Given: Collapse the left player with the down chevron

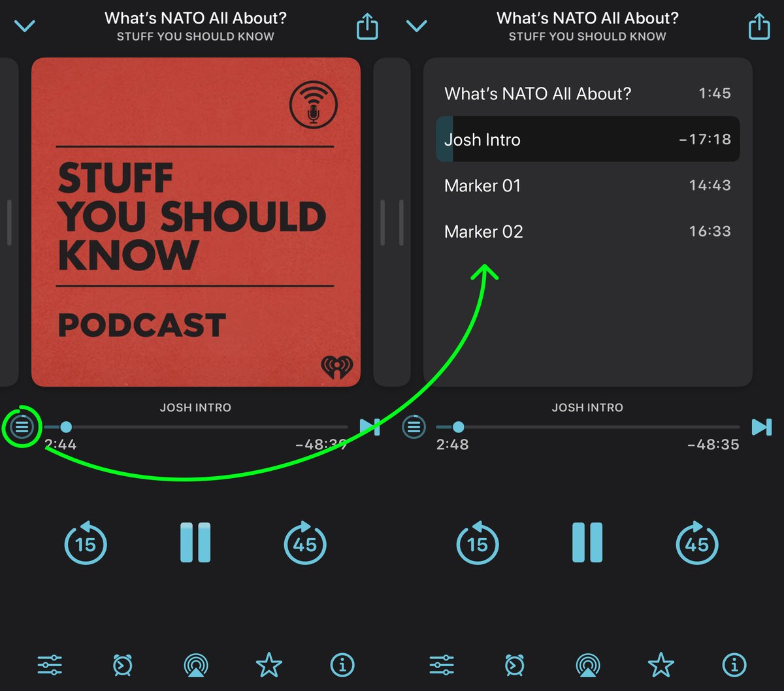Looking at the screenshot, I should (x=24, y=26).
